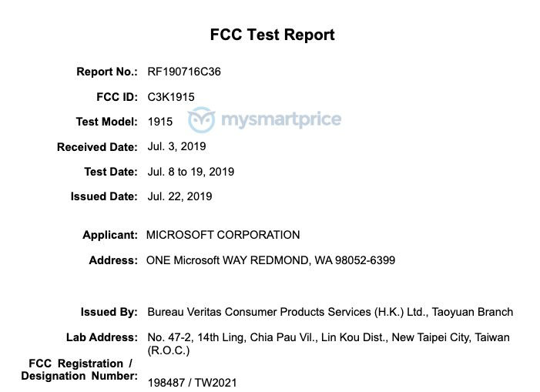Click the Issued Date Jul. 22, 2019
This screenshot has width=540, height=392.
coord(179,196)
